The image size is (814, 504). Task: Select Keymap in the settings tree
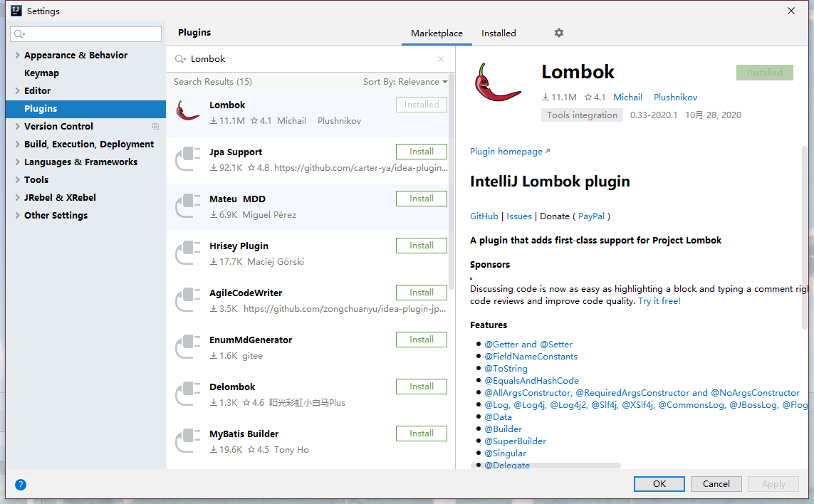[41, 73]
